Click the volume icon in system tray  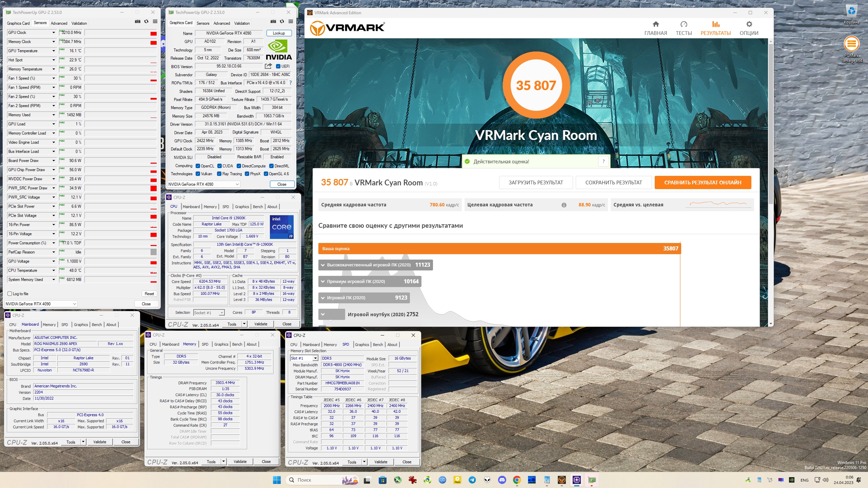[826, 480]
